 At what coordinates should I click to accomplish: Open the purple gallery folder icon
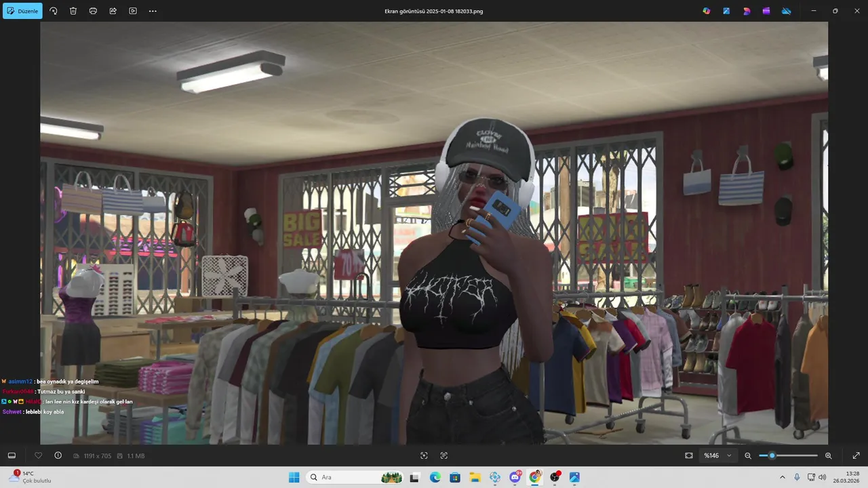pyautogui.click(x=766, y=11)
